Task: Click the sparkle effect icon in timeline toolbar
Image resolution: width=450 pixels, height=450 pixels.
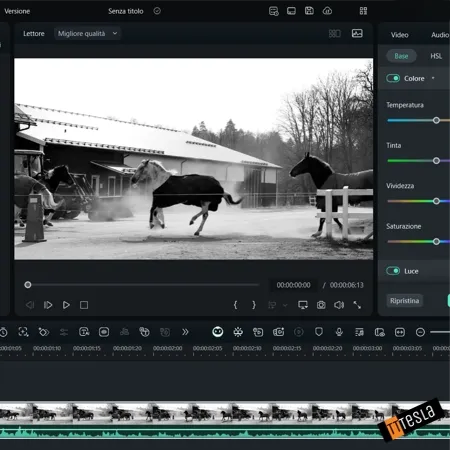Action: point(238,332)
